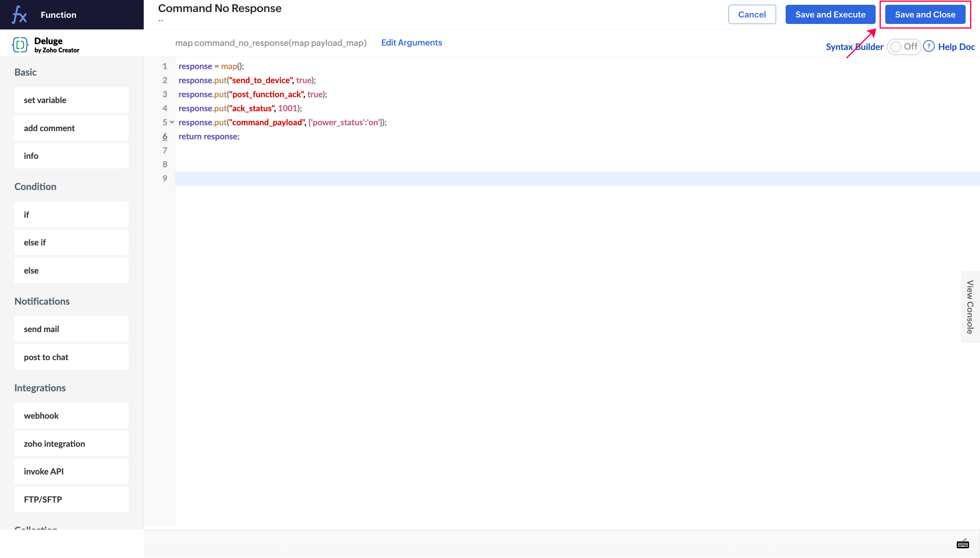Click the Deluge logo icon
Image resolution: width=980 pixels, height=558 pixels.
pos(20,45)
